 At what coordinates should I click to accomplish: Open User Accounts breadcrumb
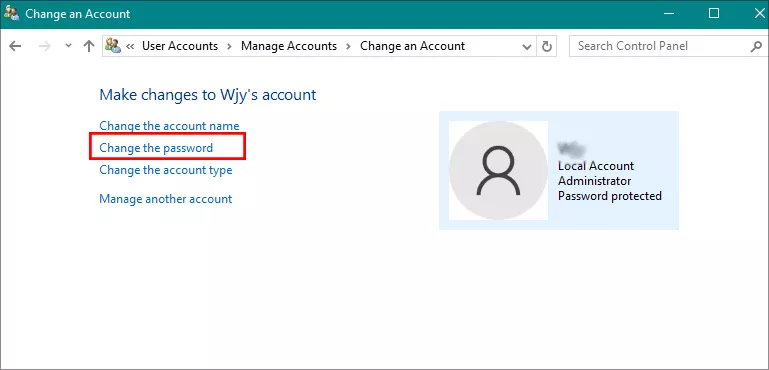180,46
